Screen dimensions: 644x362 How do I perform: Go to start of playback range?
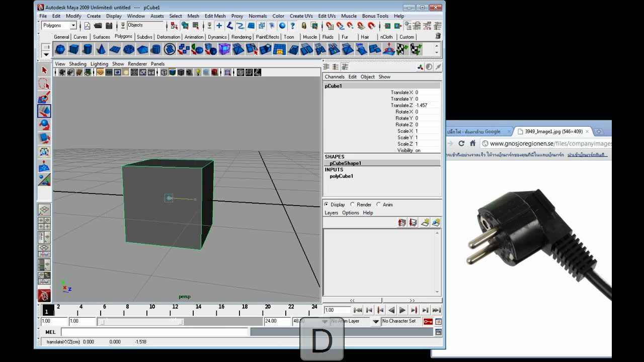[358, 310]
